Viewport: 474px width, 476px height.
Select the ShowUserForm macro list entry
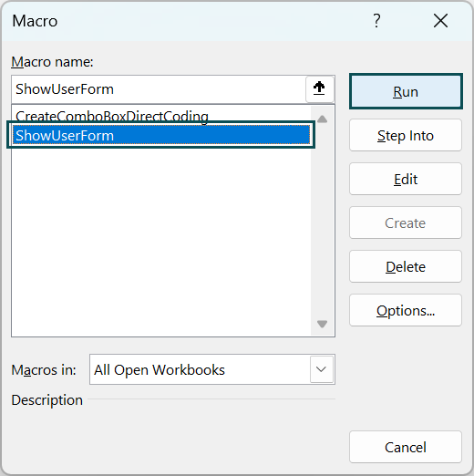tap(161, 135)
